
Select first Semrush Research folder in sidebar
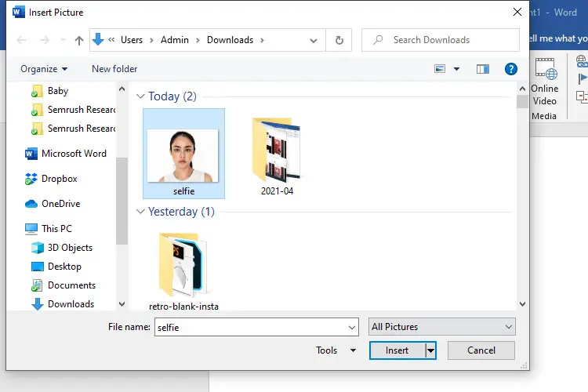[74, 110]
